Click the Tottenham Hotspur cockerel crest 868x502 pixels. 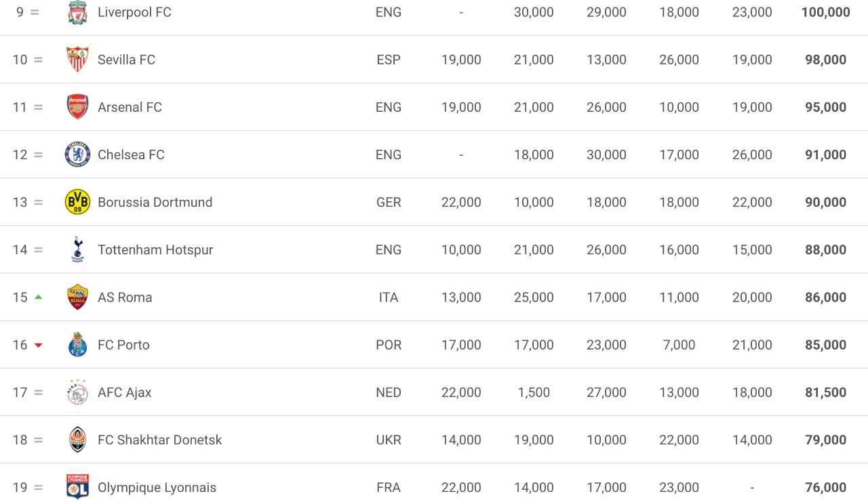click(x=77, y=250)
